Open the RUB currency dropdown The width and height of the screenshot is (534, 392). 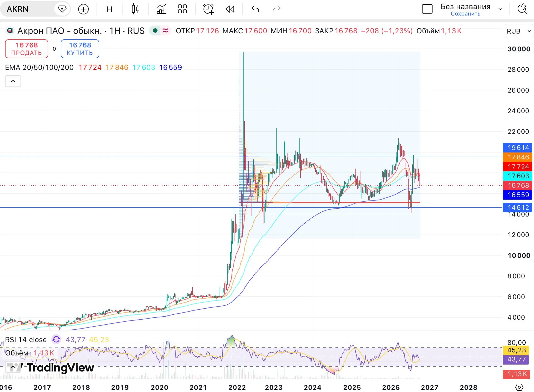click(519, 31)
